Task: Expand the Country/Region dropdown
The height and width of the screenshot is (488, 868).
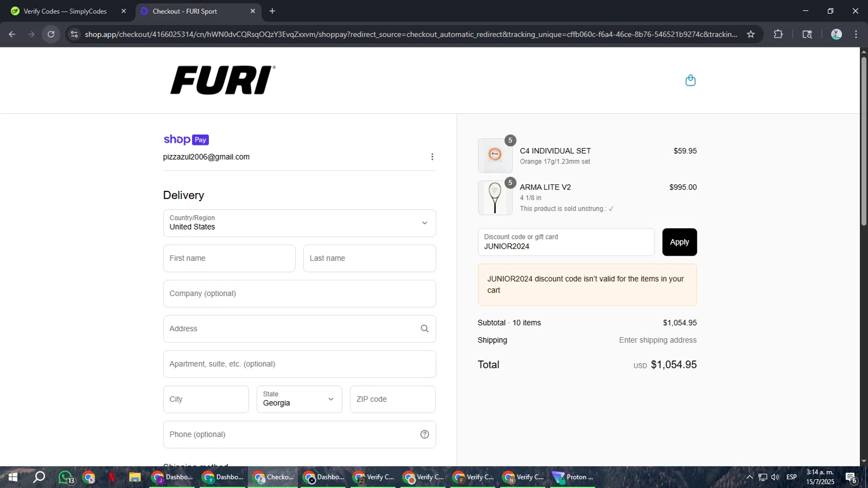Action: pos(299,223)
